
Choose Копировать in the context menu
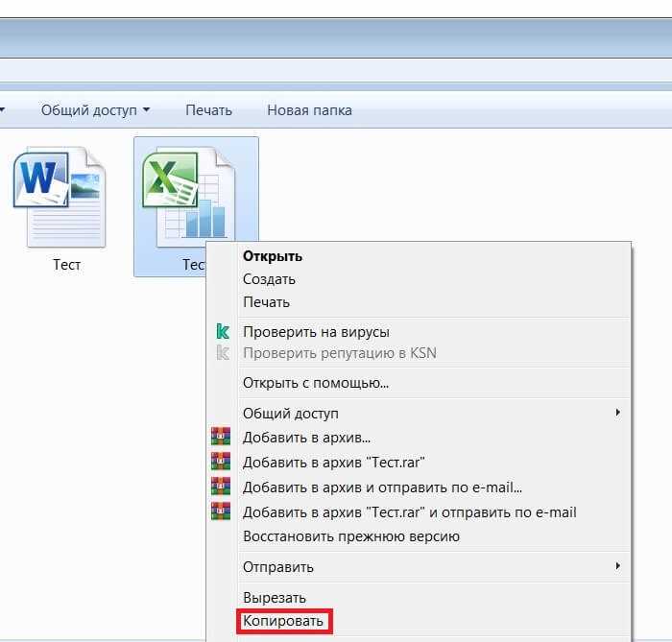(x=283, y=621)
